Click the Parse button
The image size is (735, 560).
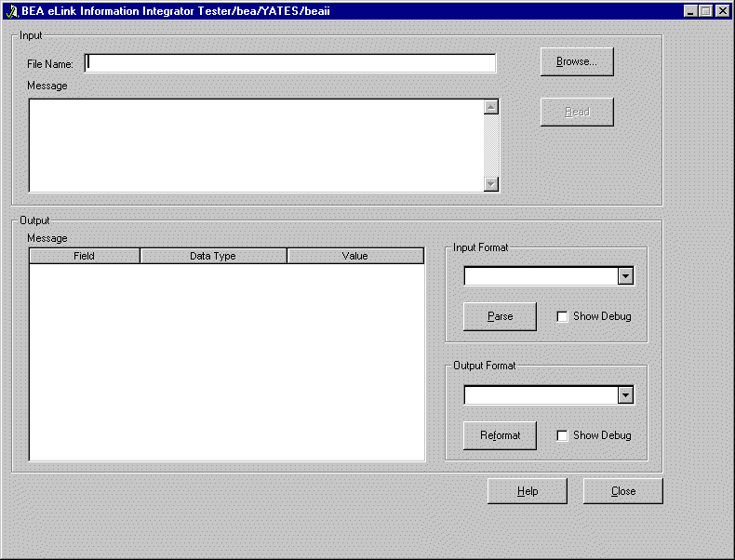(500, 316)
